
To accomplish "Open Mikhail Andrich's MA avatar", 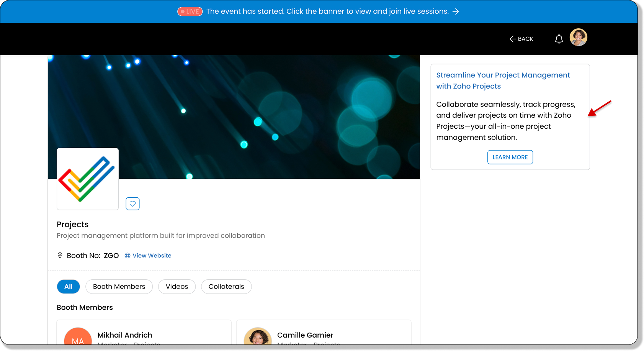I will pyautogui.click(x=78, y=336).
